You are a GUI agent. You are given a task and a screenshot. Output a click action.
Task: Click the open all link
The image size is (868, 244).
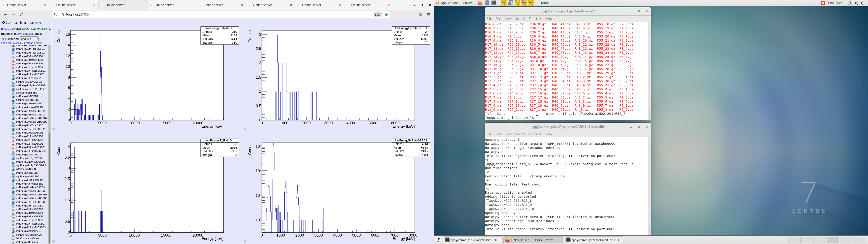(x=6, y=43)
